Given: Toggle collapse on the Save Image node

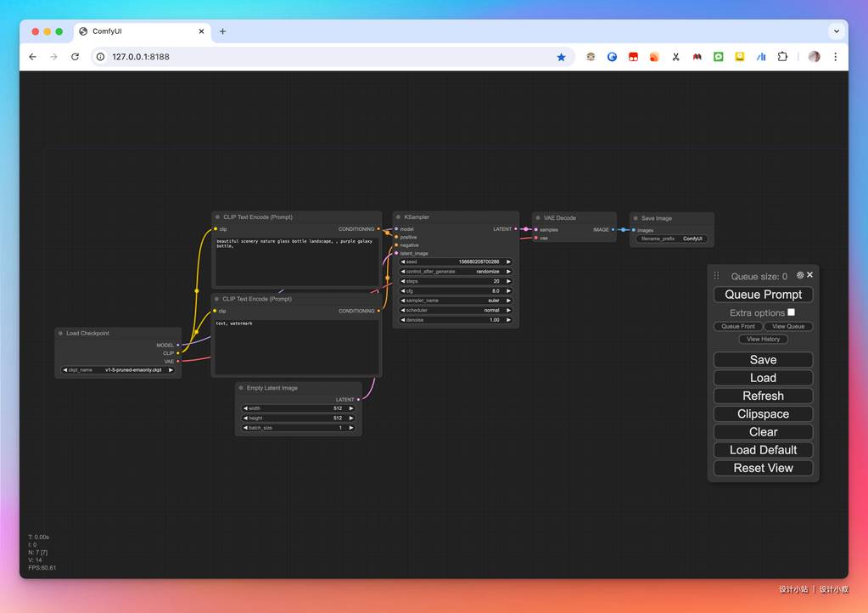Looking at the screenshot, I should click(x=636, y=218).
